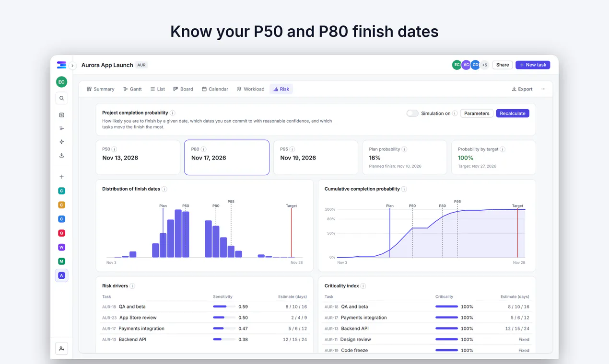The width and height of the screenshot is (609, 364).
Task: Open the red Q project in sidebar
Action: pyautogui.click(x=61, y=233)
